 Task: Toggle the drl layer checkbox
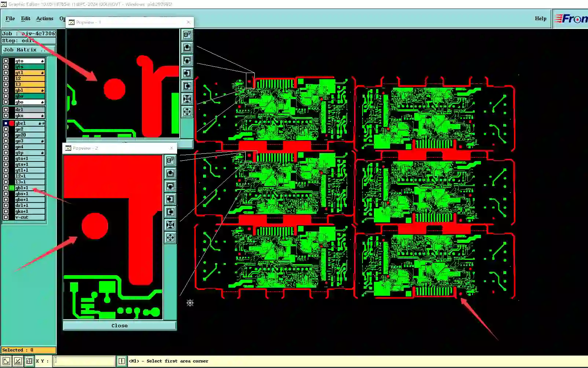tap(6, 110)
